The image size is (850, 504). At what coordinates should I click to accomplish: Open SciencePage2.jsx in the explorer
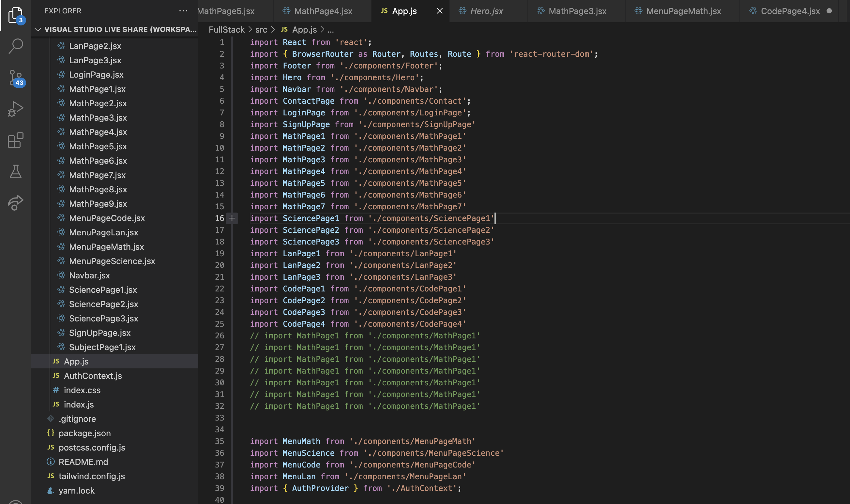pyautogui.click(x=103, y=304)
